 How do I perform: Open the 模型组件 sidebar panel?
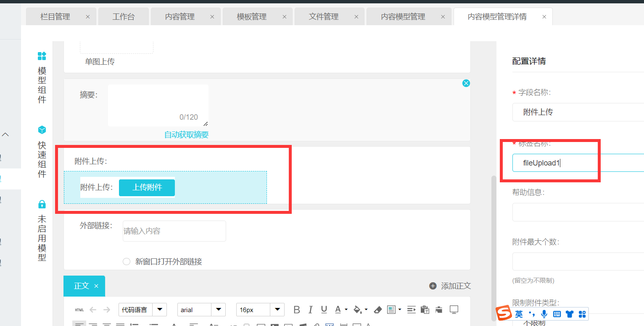(42, 77)
